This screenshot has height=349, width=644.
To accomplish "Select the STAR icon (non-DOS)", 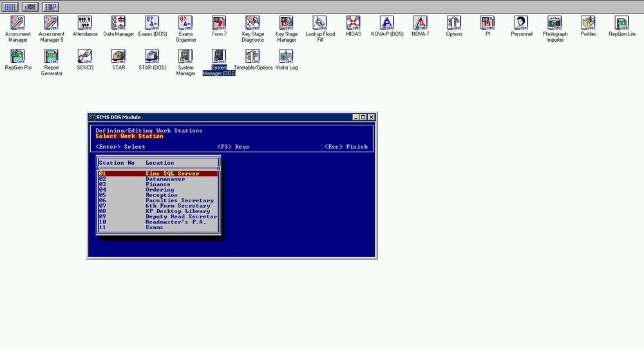I will coord(118,56).
